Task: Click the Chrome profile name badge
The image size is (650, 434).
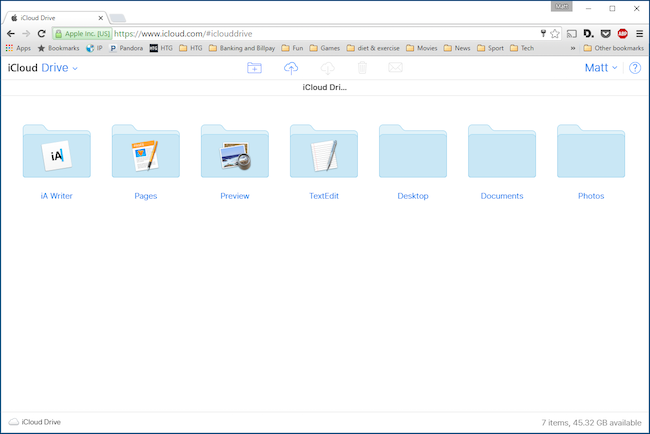Action: [561, 6]
